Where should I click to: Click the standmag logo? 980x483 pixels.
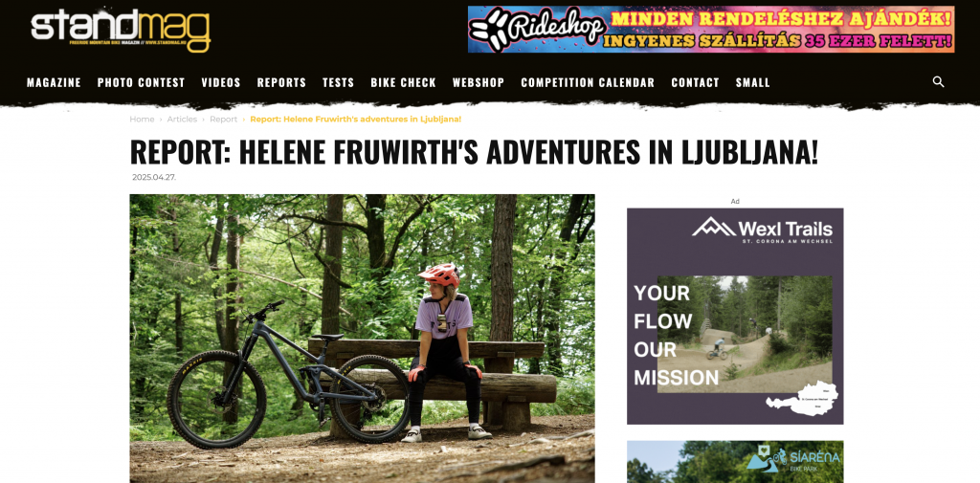tap(121, 30)
